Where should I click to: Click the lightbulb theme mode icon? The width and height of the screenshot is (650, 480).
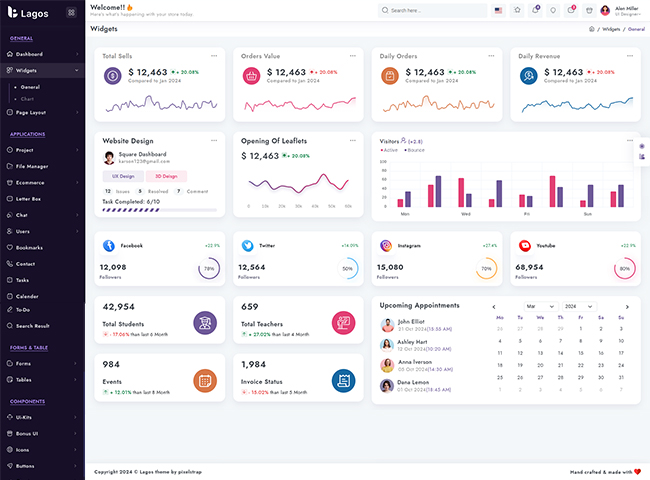point(553,10)
